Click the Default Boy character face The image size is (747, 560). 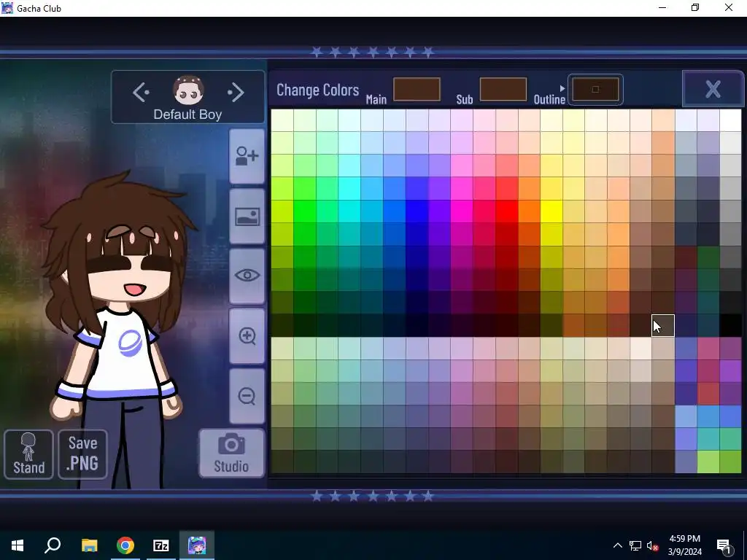coord(189,90)
